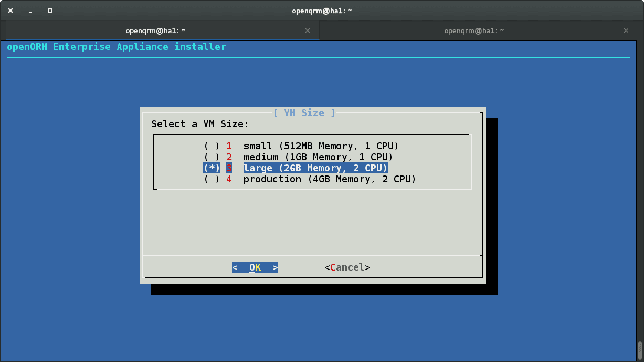
Task: Maximize the terminal window
Action: (50, 10)
